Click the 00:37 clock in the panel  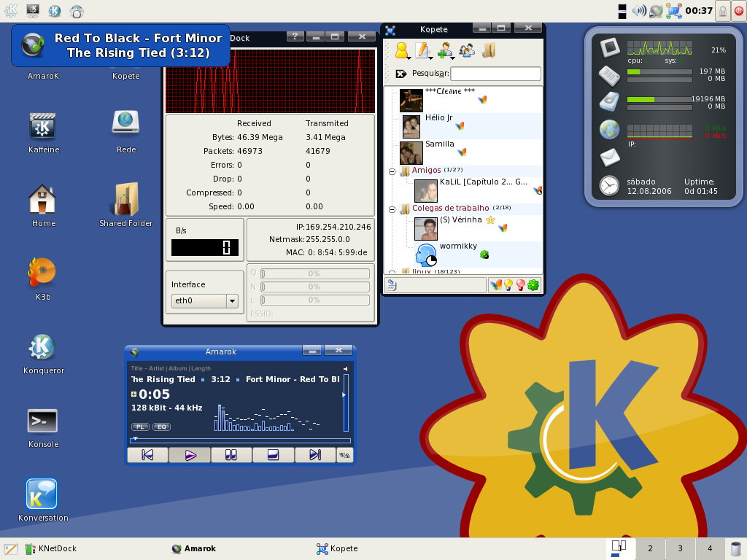pyautogui.click(x=698, y=10)
